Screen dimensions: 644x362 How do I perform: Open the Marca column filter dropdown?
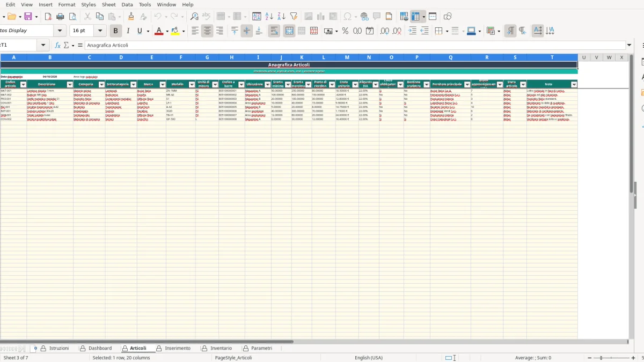tap(163, 84)
